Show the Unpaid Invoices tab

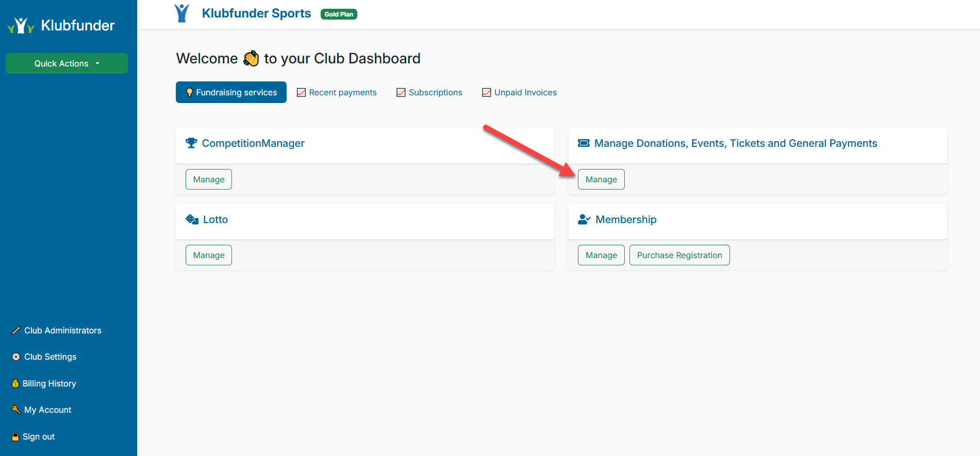519,93
